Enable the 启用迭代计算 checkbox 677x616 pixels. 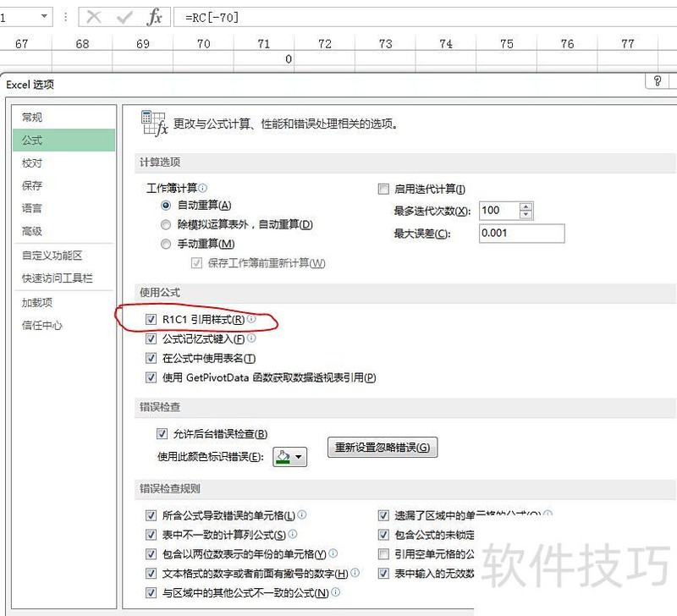coord(383,189)
